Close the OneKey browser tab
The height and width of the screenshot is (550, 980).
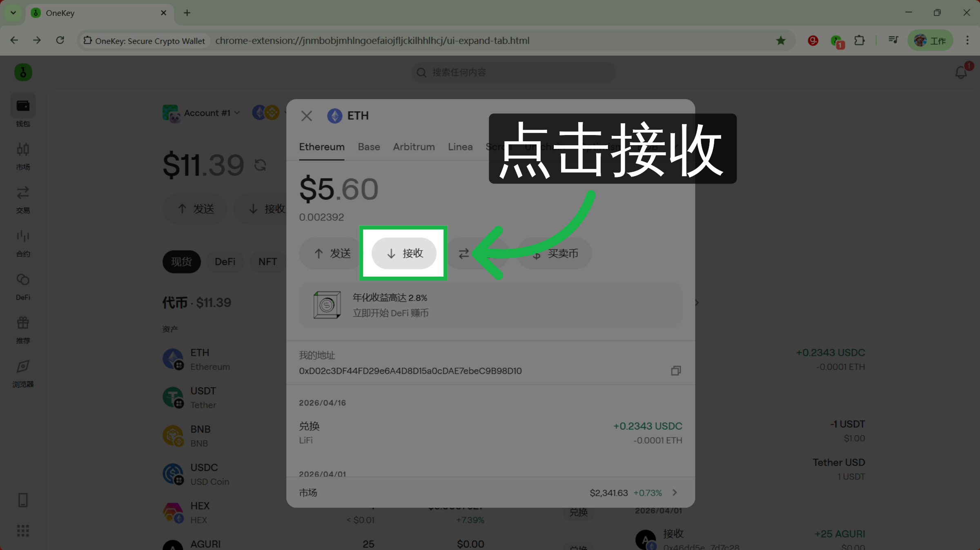[x=163, y=13]
